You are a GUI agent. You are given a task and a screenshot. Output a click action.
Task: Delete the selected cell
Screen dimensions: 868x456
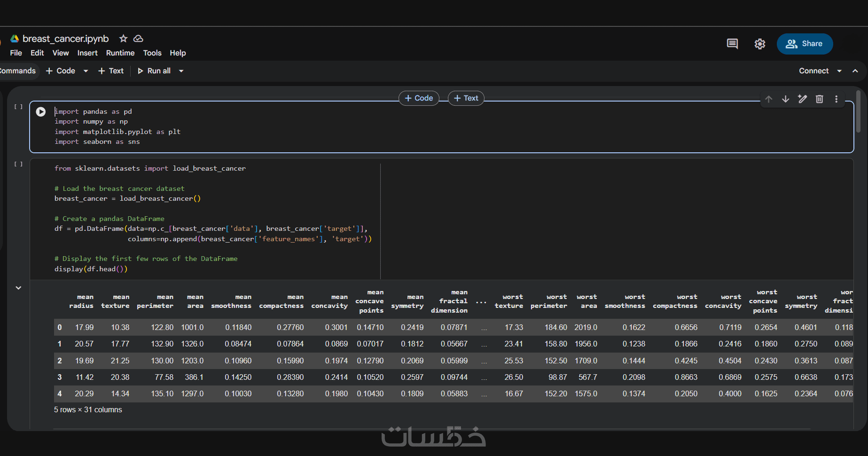820,99
